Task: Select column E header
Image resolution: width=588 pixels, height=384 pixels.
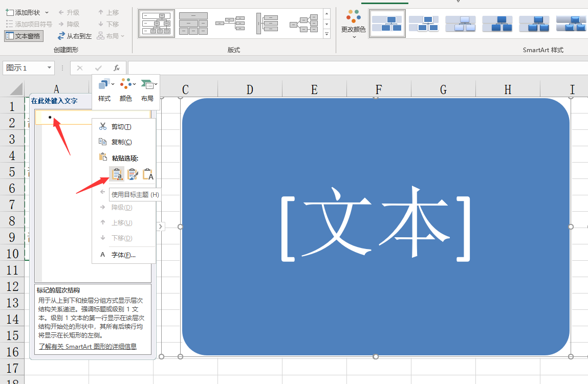Action: pos(314,89)
